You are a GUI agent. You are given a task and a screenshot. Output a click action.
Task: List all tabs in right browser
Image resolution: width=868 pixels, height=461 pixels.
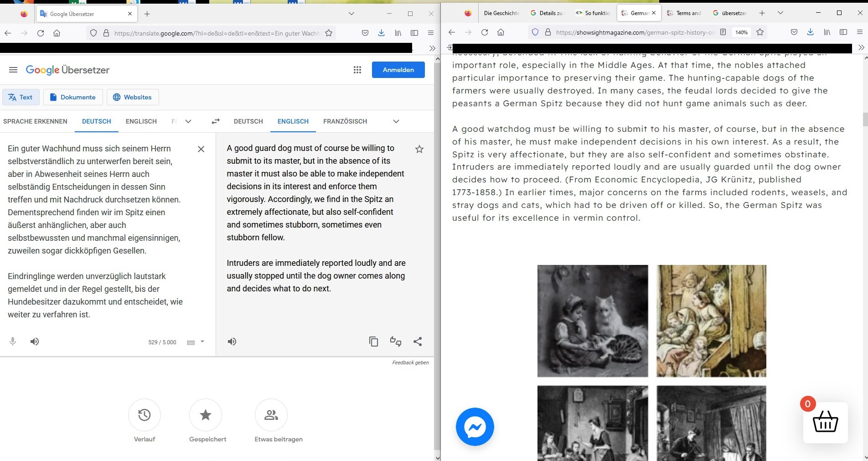[780, 13]
